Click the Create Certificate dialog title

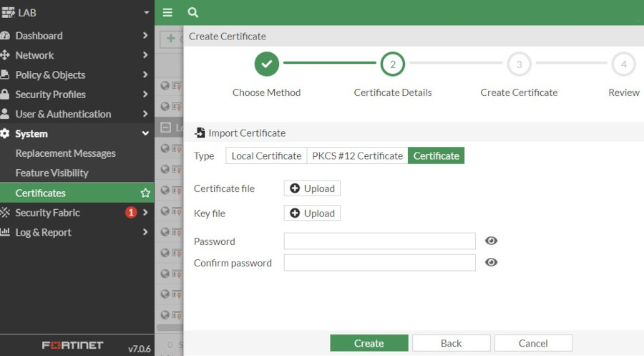click(x=227, y=37)
